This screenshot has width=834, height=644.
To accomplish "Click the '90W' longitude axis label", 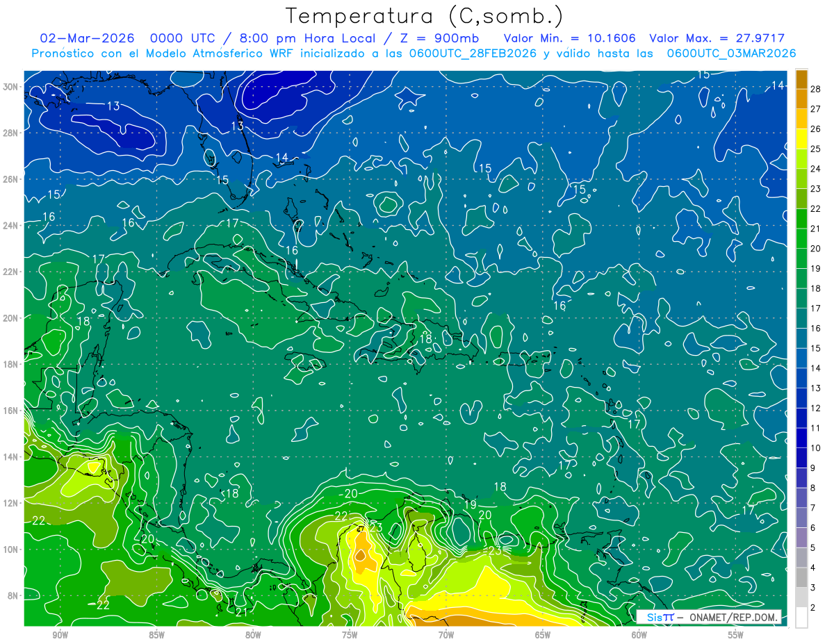I will (x=60, y=634).
